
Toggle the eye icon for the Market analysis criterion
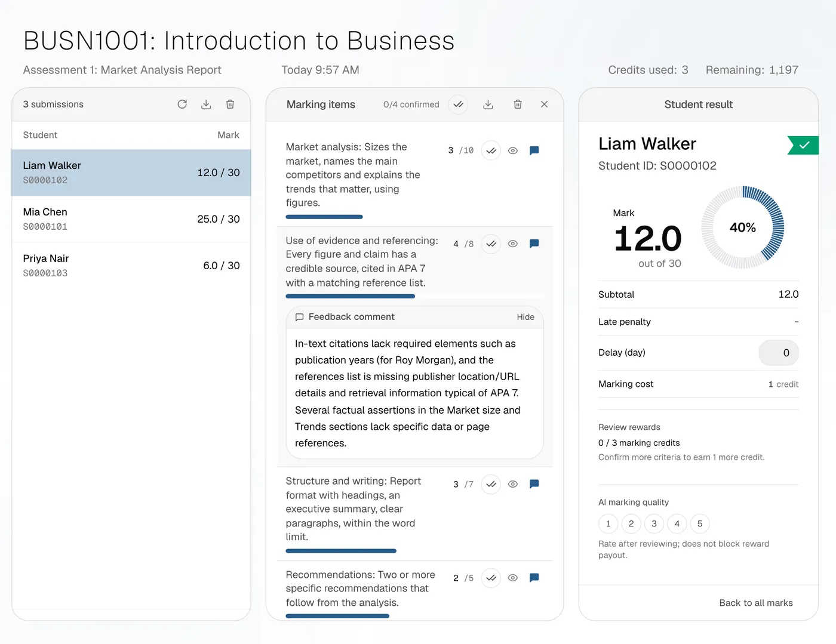click(x=512, y=150)
